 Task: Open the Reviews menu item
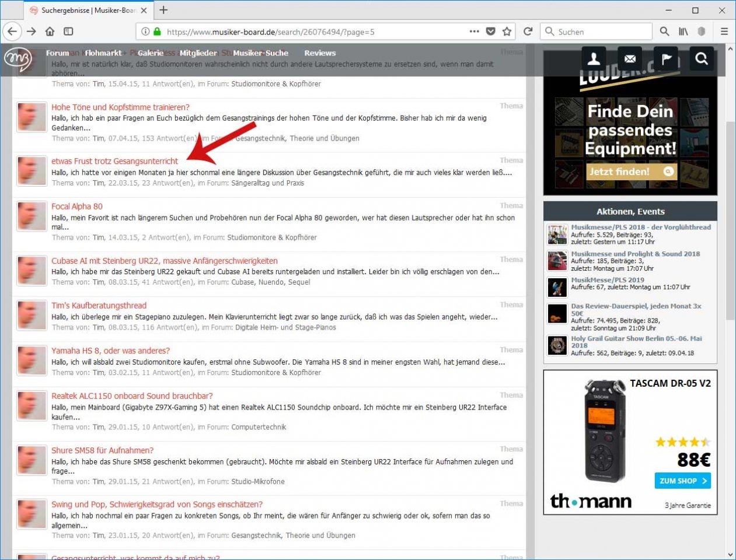tap(320, 53)
